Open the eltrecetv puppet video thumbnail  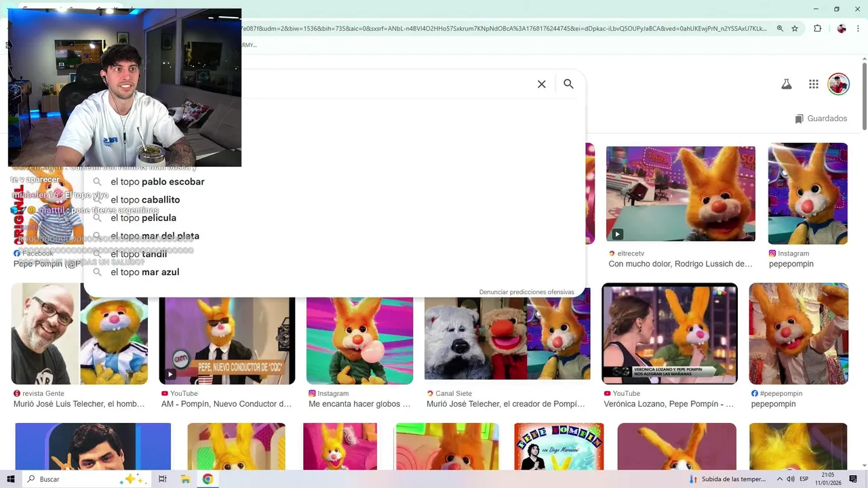pos(680,193)
